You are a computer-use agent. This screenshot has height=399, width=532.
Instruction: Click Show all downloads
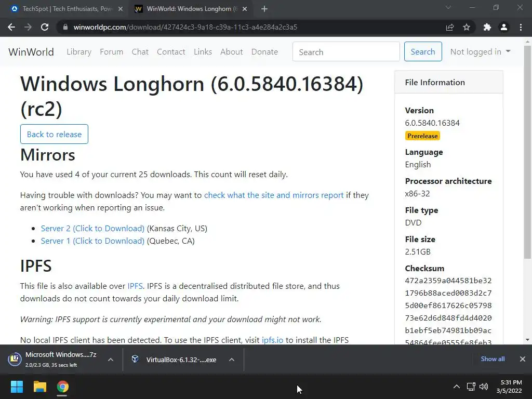click(493, 359)
